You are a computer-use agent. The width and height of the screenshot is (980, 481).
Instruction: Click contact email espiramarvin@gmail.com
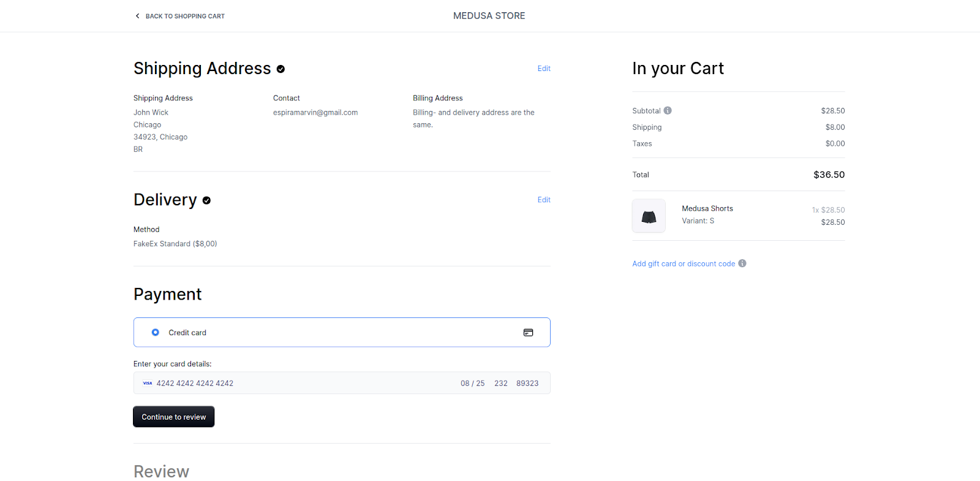(315, 113)
